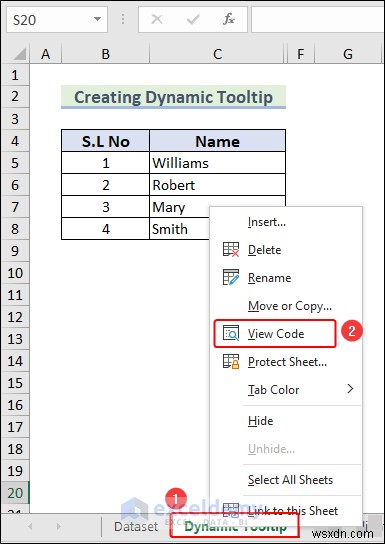Select row 14 header
385x544 pixels.
pyautogui.click(x=15, y=361)
